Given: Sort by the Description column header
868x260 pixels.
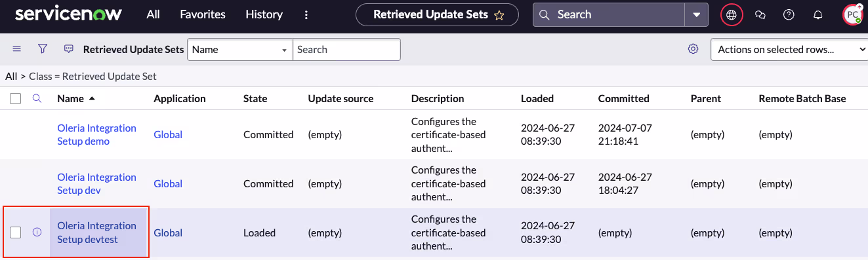Looking at the screenshot, I should click(438, 99).
